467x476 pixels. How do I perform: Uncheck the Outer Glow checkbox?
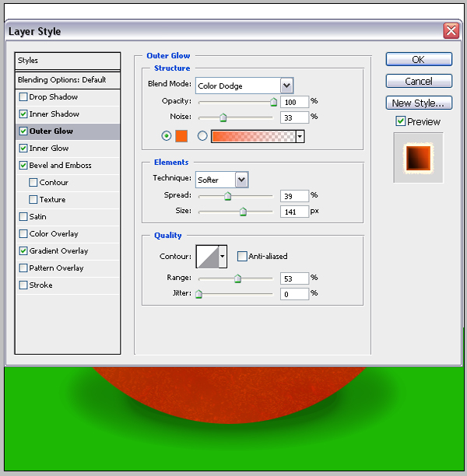click(23, 131)
